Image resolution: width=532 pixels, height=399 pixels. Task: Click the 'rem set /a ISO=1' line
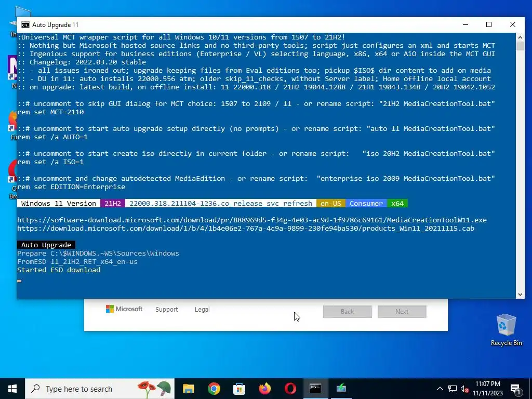(x=50, y=162)
